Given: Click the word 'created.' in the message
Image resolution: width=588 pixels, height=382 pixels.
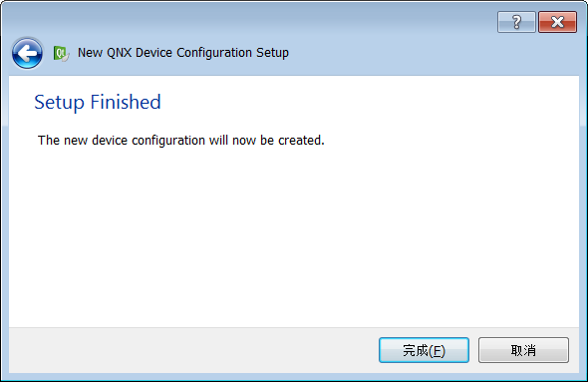Looking at the screenshot, I should (301, 141).
